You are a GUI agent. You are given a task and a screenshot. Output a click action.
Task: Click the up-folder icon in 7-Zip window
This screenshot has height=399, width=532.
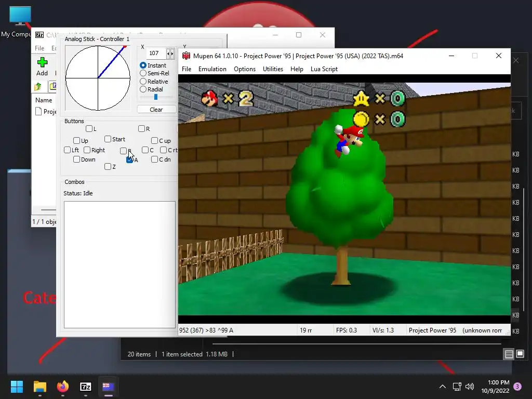click(38, 87)
